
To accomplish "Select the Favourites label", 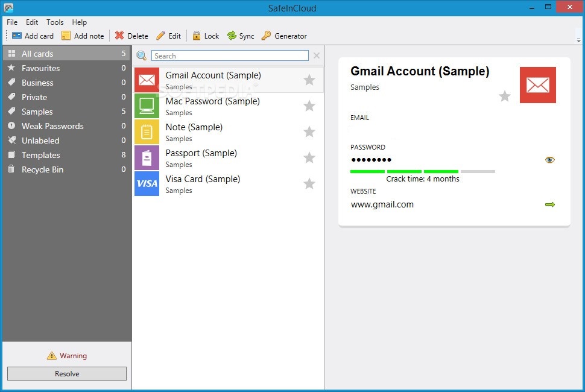I will coord(67,68).
